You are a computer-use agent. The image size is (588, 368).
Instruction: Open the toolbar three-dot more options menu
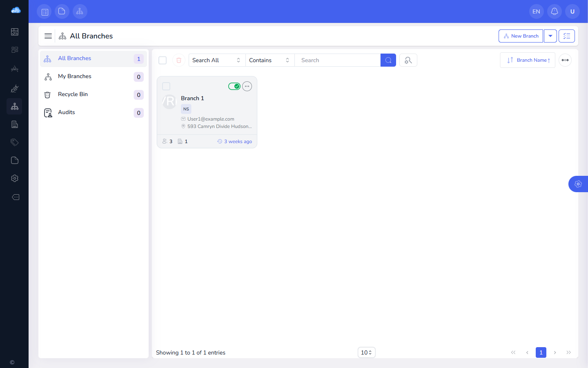coord(565,60)
